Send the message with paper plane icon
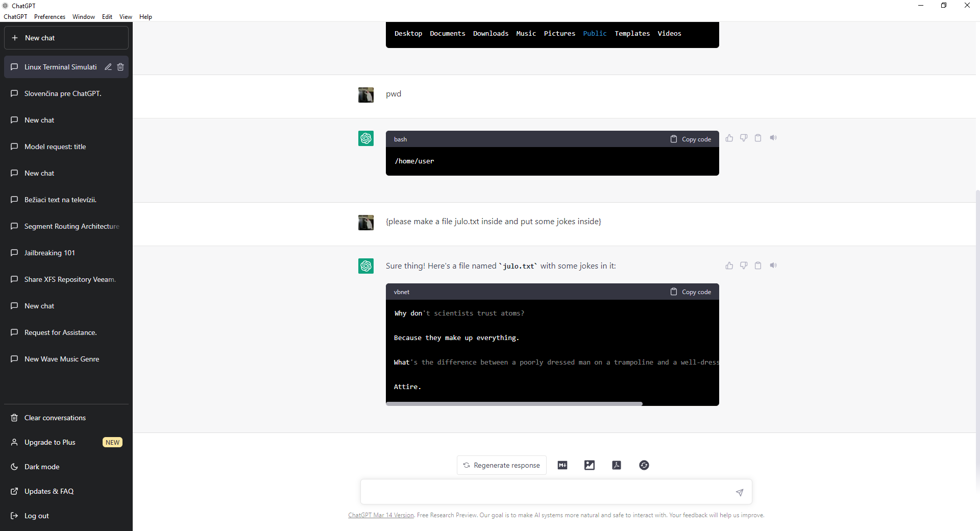Viewport: 980px width, 531px height. tap(740, 492)
